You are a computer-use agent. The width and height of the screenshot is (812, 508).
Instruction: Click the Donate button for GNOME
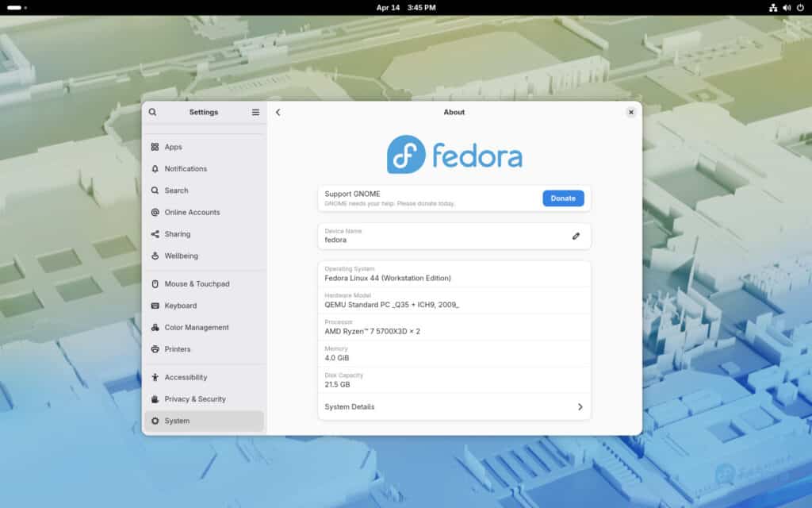pos(563,198)
